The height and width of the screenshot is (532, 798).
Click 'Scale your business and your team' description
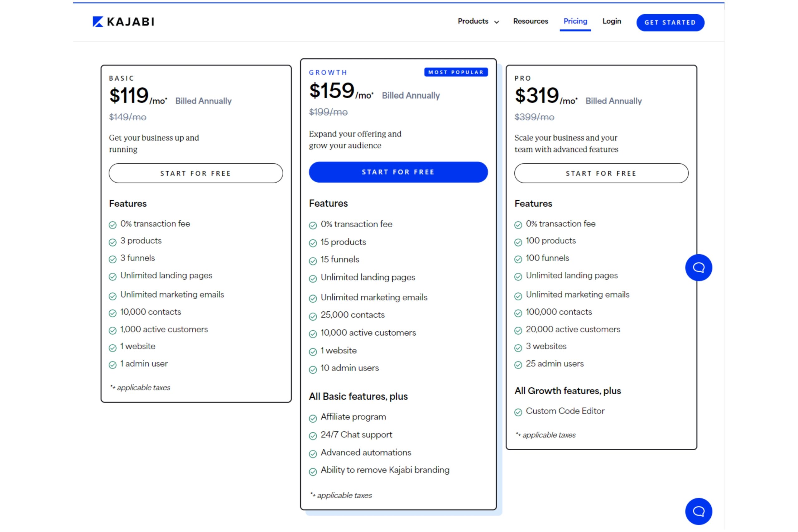tap(566, 143)
